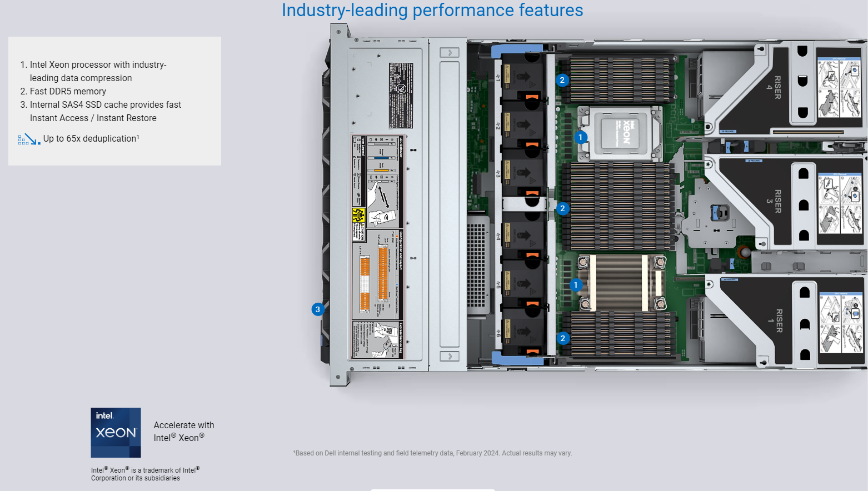
Task: Select the Intel Xeon logo badge
Action: [116, 432]
